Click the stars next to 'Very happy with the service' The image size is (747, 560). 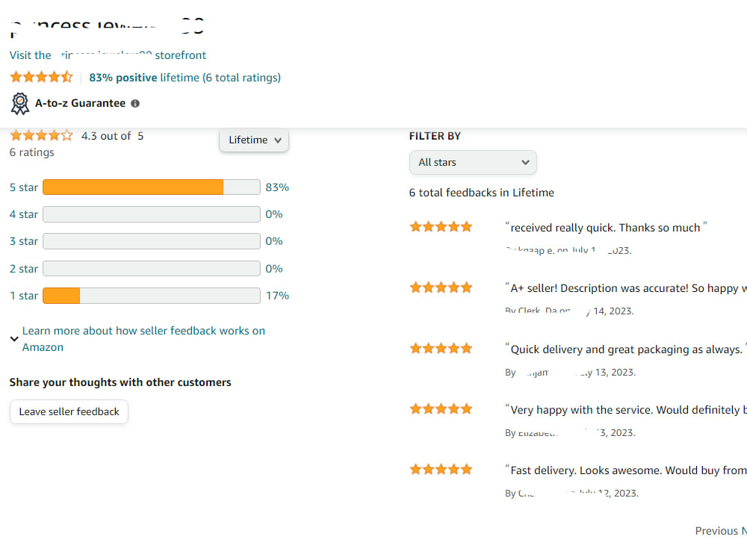tap(441, 408)
